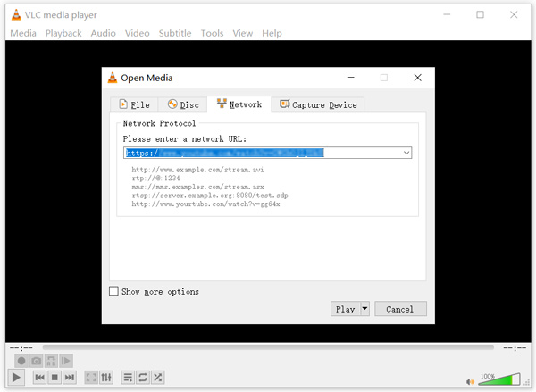Click the playback seek bar
This screenshot has height=392, width=536.
pos(268,347)
